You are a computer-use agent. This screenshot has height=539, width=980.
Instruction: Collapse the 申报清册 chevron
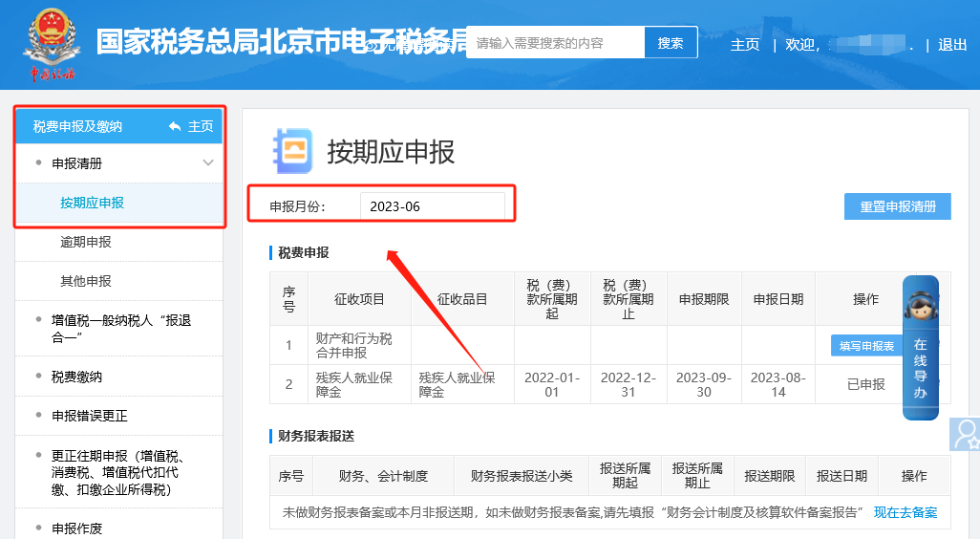208,163
